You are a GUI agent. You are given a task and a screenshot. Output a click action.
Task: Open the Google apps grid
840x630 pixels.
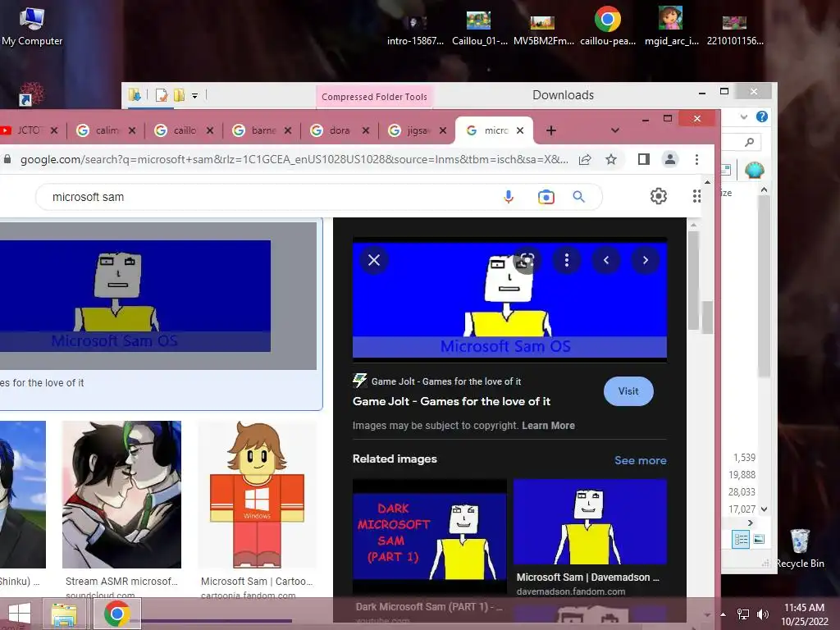pos(696,197)
